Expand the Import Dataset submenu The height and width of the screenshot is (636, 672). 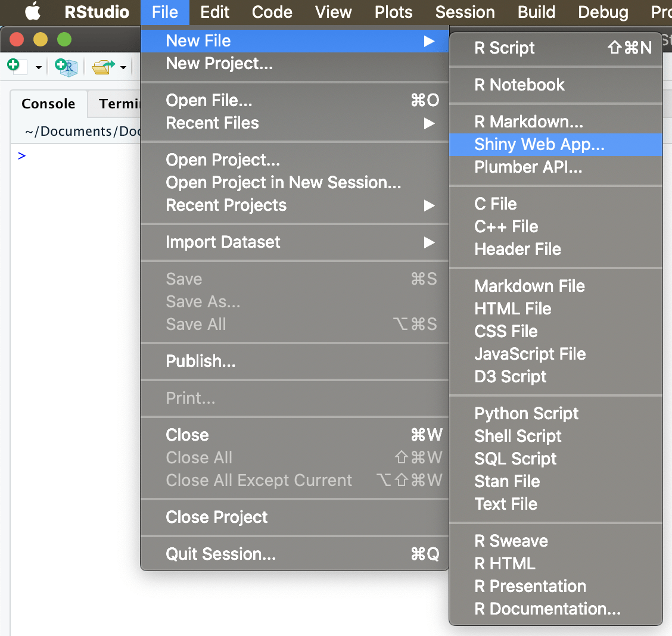click(x=294, y=242)
